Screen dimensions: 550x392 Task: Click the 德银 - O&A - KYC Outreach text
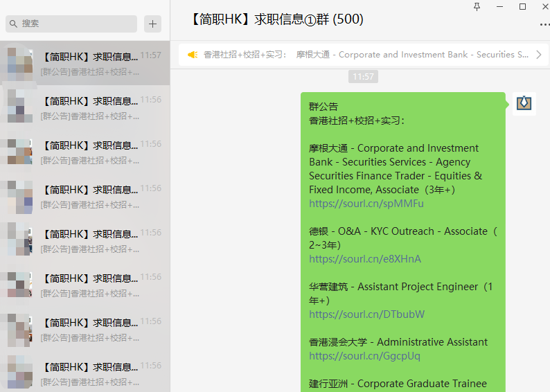click(403, 238)
